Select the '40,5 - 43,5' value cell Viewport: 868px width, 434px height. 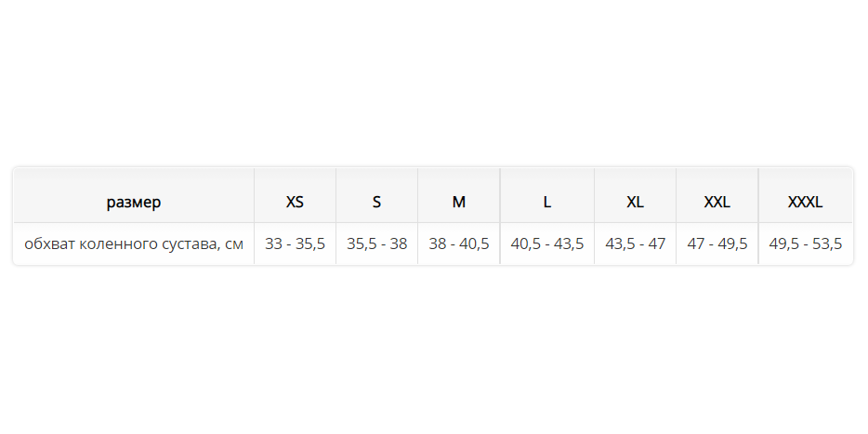547,244
